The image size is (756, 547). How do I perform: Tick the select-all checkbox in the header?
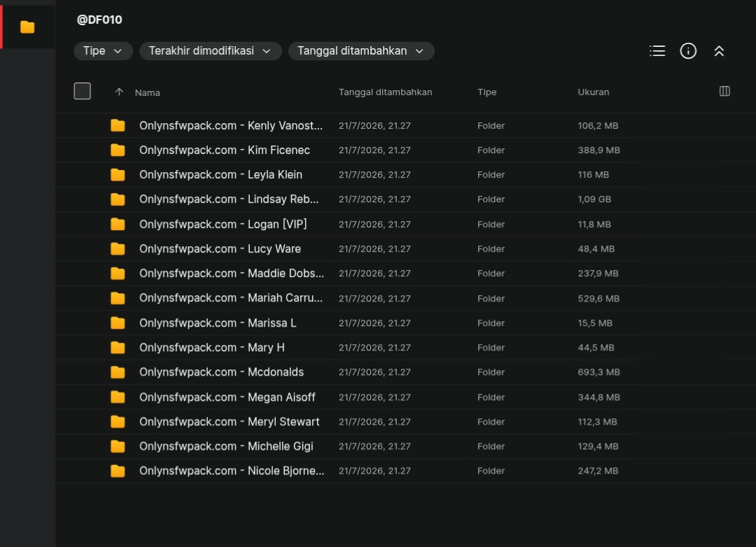pos(83,91)
